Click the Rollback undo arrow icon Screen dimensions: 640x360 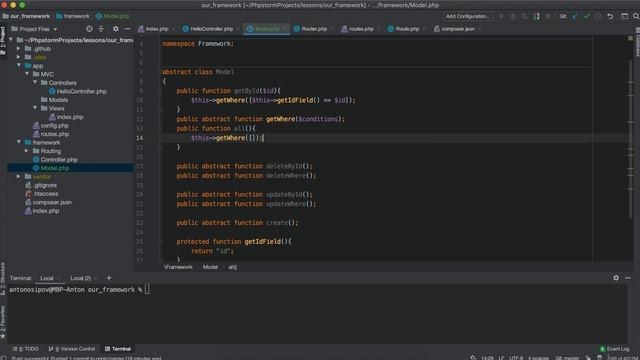pos(610,16)
